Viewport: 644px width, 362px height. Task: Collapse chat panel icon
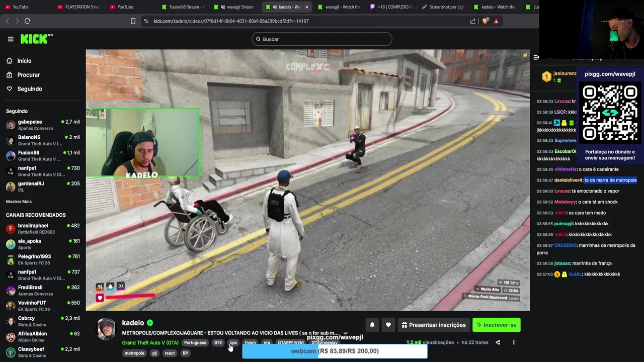click(536, 57)
